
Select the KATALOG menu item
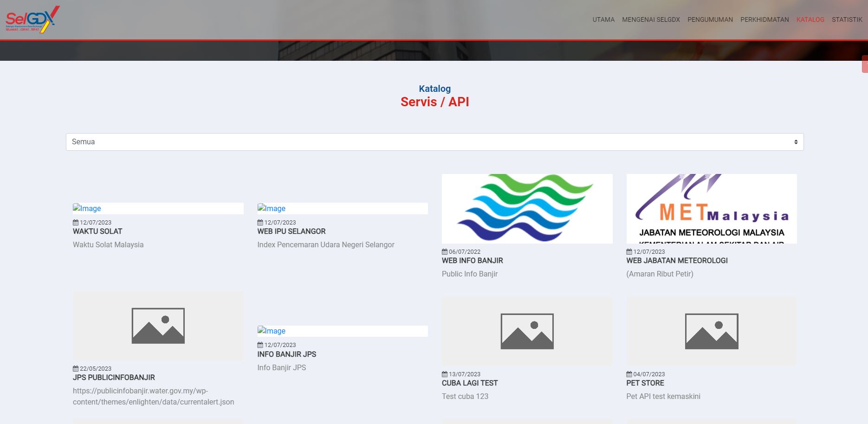click(810, 19)
